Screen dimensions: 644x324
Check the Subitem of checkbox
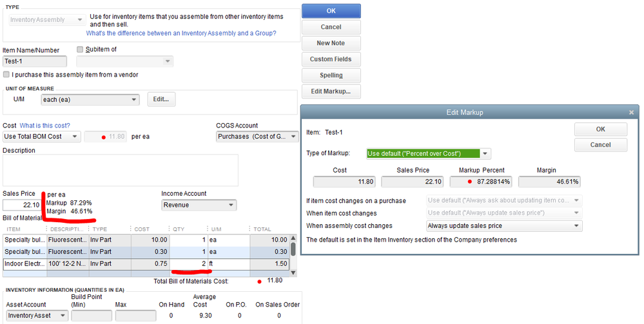[x=80, y=50]
